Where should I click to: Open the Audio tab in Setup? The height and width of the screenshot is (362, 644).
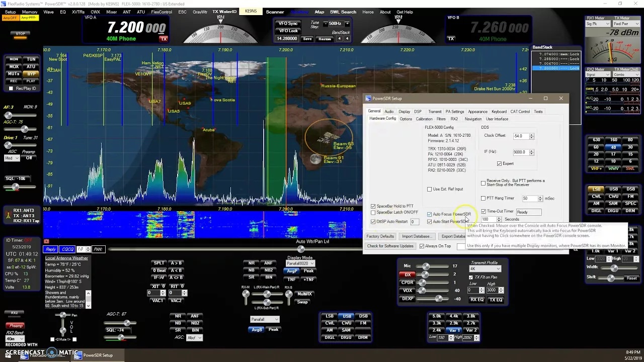(x=389, y=112)
